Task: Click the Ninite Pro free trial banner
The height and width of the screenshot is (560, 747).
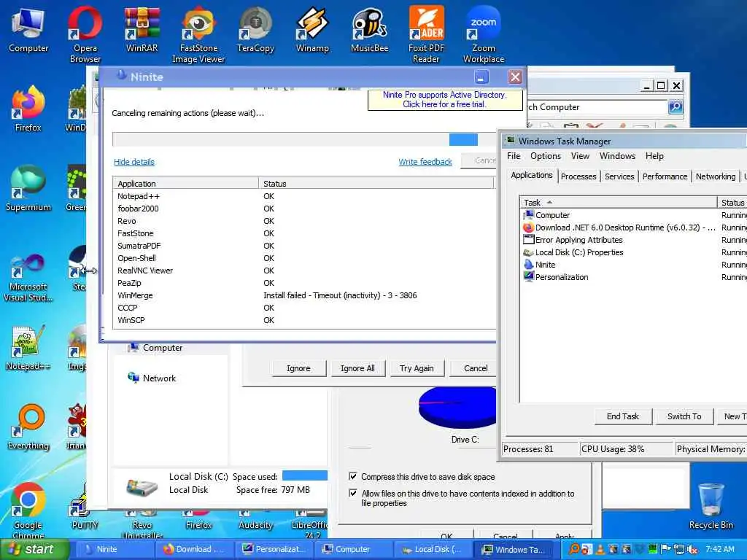Action: [444, 99]
